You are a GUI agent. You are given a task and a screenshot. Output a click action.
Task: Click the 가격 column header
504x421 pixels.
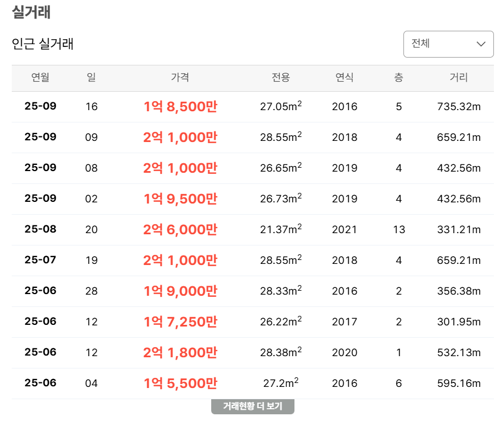tap(180, 78)
